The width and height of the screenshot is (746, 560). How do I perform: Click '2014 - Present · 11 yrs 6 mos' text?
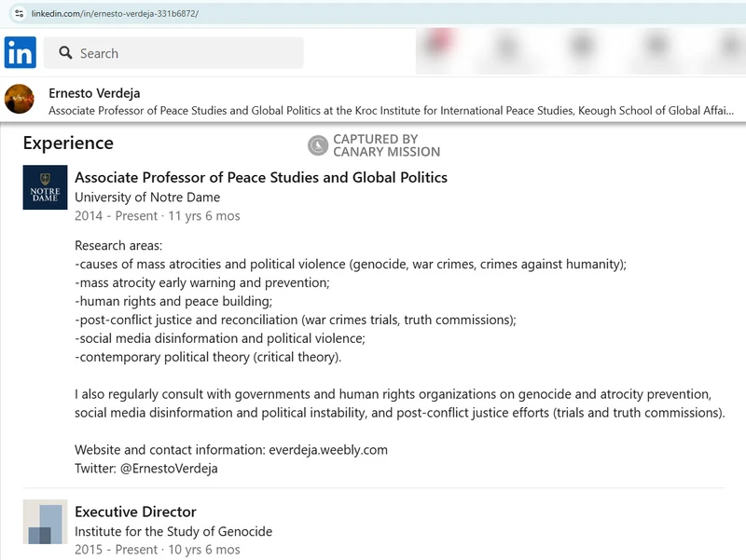tap(158, 216)
